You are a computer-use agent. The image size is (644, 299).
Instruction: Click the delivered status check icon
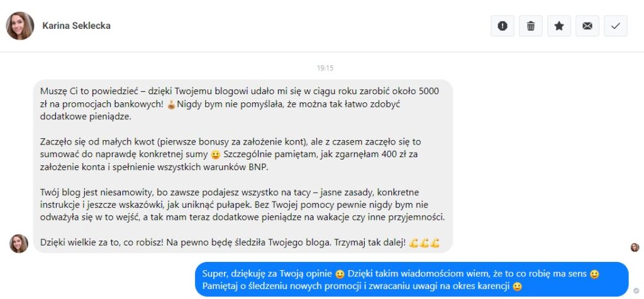point(636,291)
